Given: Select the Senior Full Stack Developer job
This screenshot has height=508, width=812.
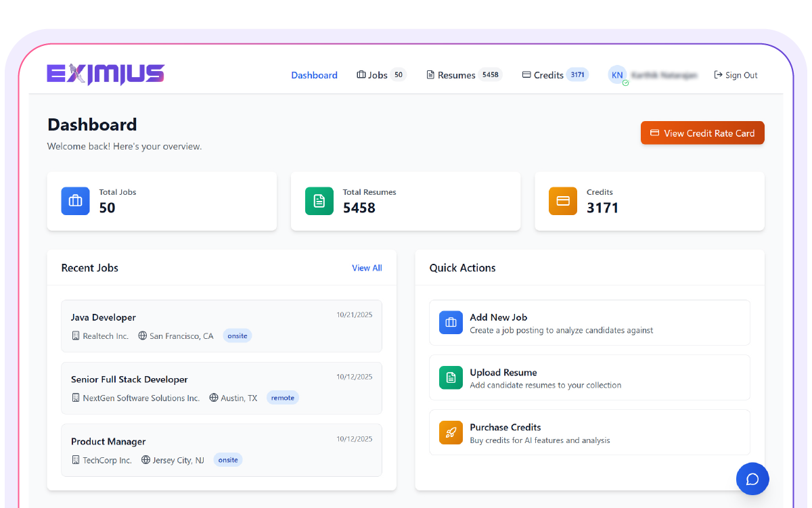Looking at the screenshot, I should pyautogui.click(x=221, y=388).
